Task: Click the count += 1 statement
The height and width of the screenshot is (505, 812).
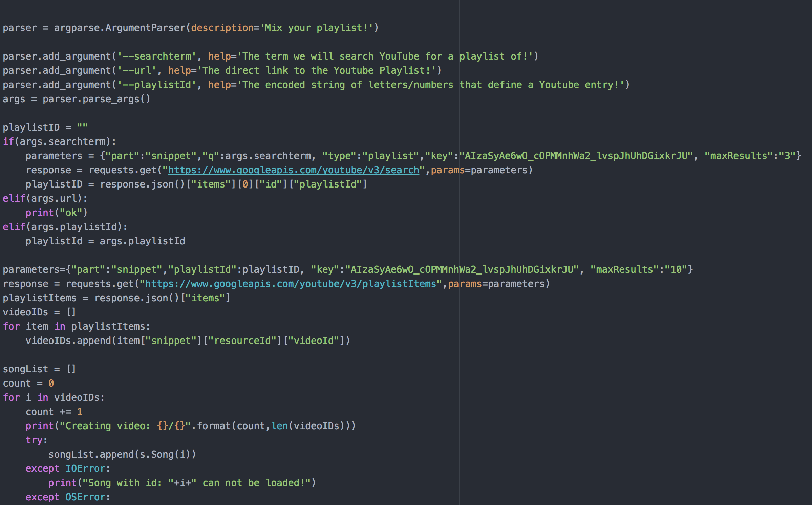Action: point(54,412)
